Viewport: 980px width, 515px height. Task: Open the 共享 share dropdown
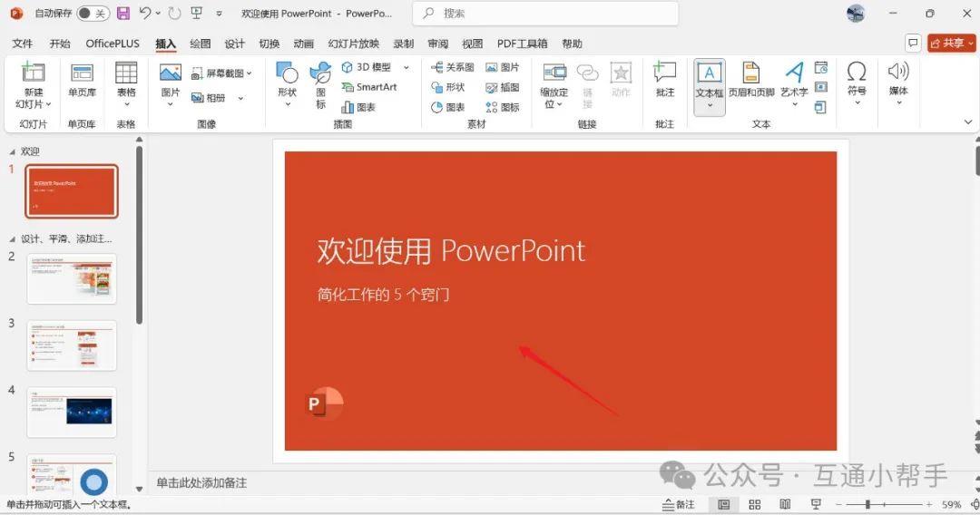[971, 44]
